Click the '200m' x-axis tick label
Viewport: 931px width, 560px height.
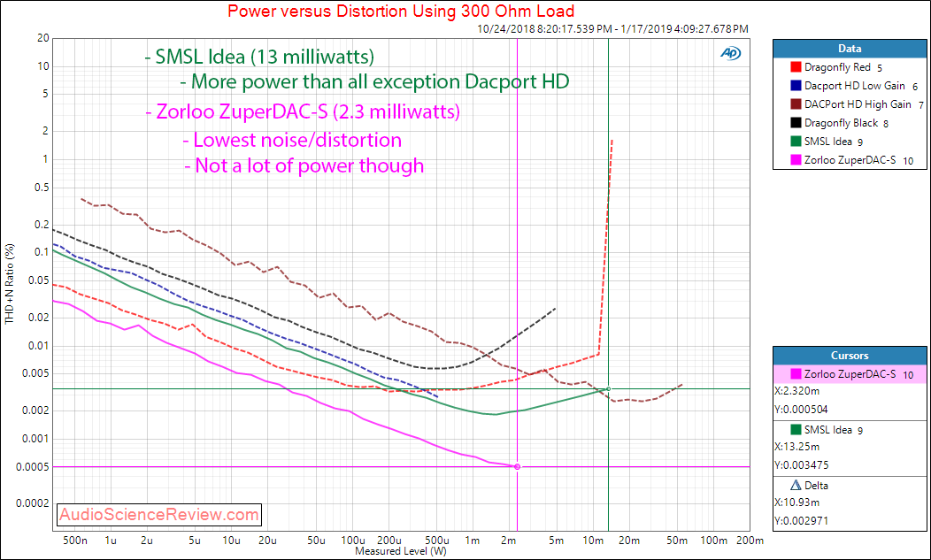tap(750, 541)
